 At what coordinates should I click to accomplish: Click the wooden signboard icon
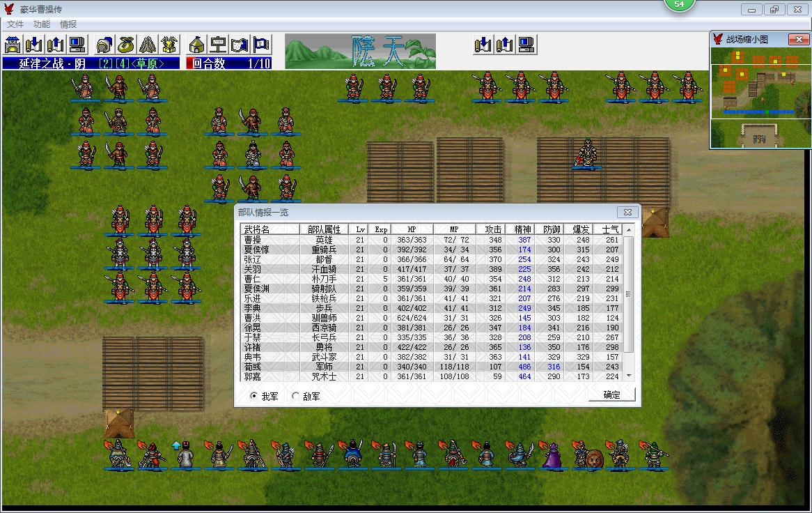218,45
